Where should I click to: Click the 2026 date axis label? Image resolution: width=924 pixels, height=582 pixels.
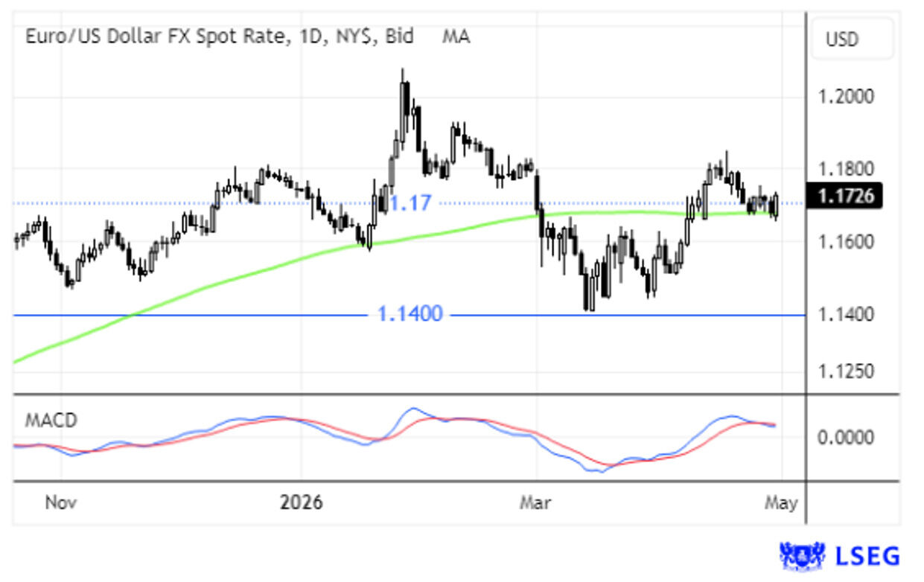(302, 503)
